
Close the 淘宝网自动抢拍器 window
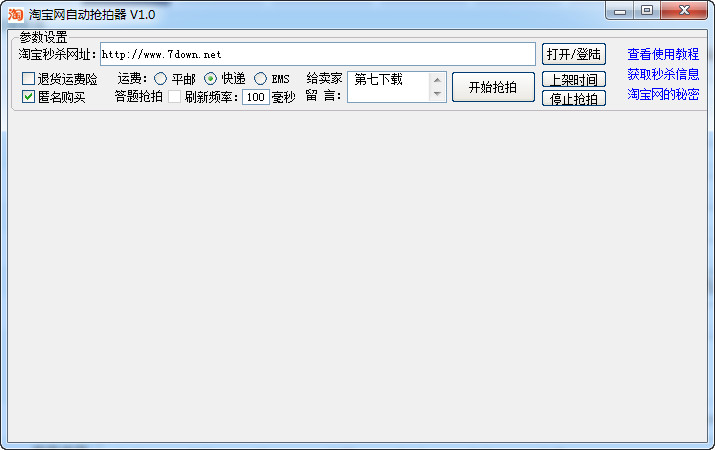coord(684,11)
